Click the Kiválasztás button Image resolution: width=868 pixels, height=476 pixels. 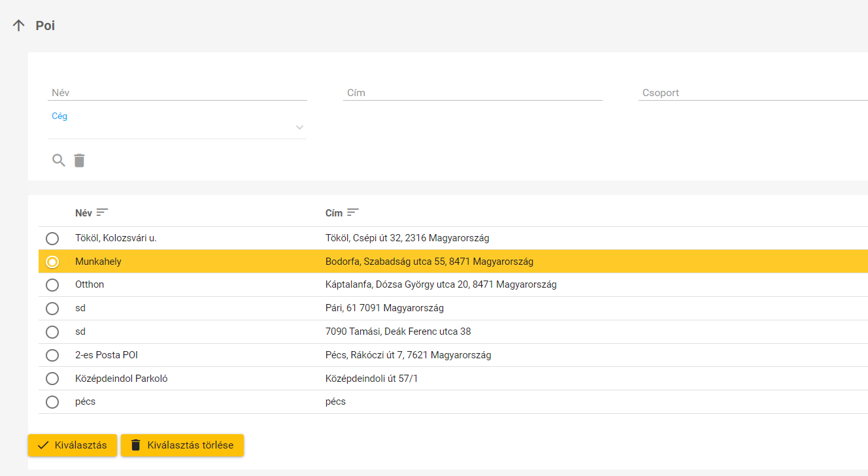point(72,445)
